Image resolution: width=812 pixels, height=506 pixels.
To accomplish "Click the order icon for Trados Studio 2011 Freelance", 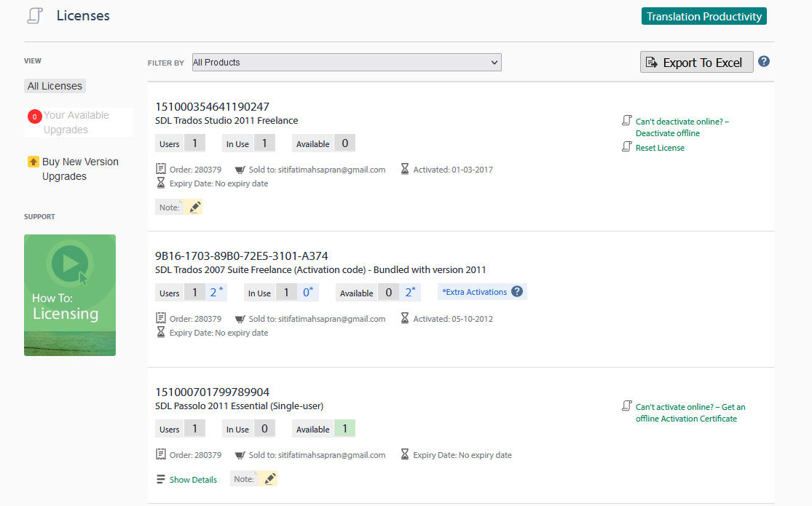I will (x=161, y=169).
